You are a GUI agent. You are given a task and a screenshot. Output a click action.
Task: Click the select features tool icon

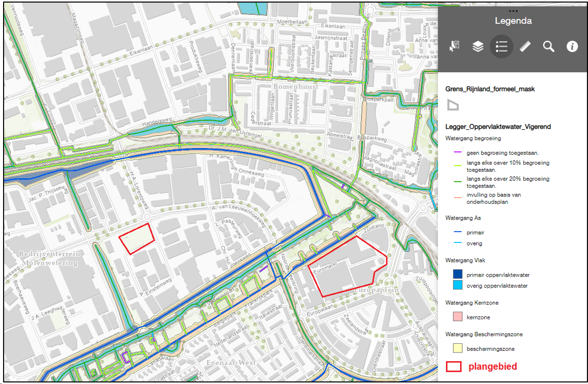(454, 47)
